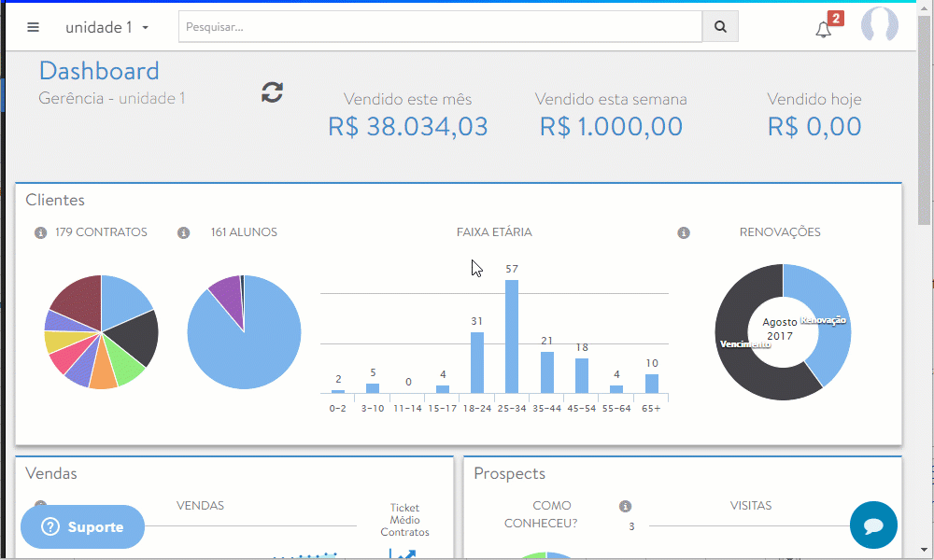The width and height of the screenshot is (934, 560).
Task: Open the user avatar profile menu
Action: [879, 26]
